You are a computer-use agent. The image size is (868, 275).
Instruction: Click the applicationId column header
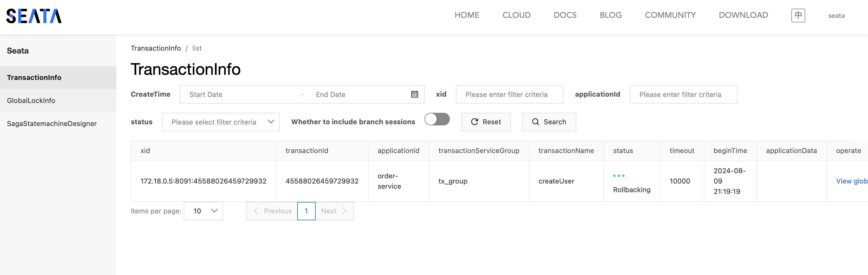click(399, 150)
